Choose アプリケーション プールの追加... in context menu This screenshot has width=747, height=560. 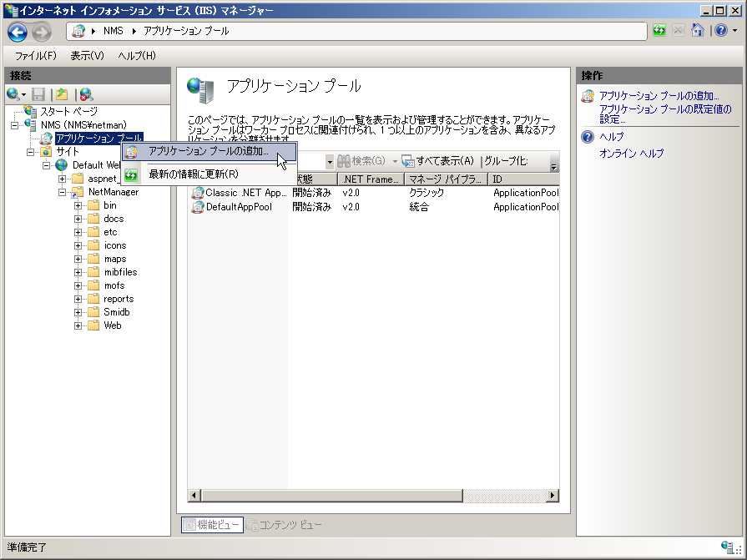209,151
